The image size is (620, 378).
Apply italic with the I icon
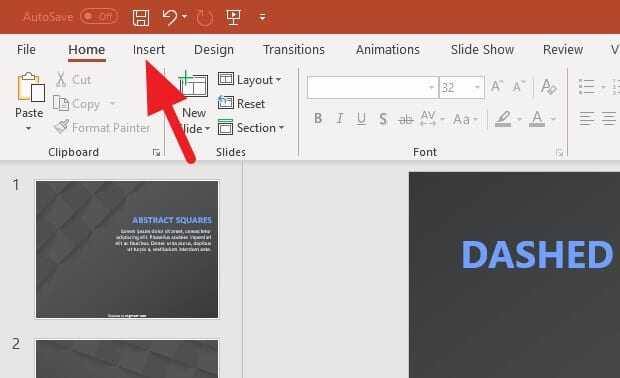tap(339, 118)
